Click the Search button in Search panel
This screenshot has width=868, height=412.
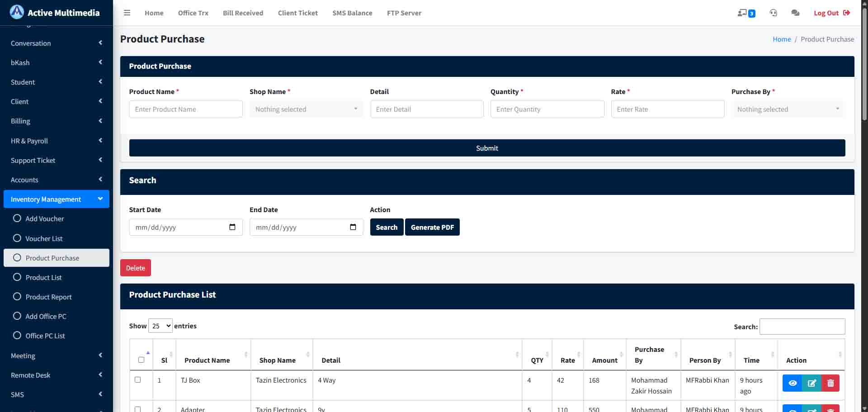pos(387,227)
